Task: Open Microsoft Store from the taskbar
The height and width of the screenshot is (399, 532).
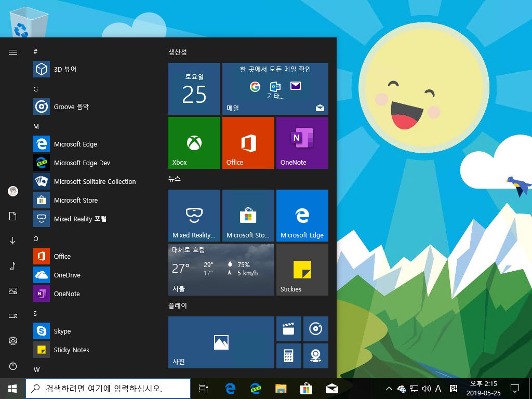Action: coord(306,389)
